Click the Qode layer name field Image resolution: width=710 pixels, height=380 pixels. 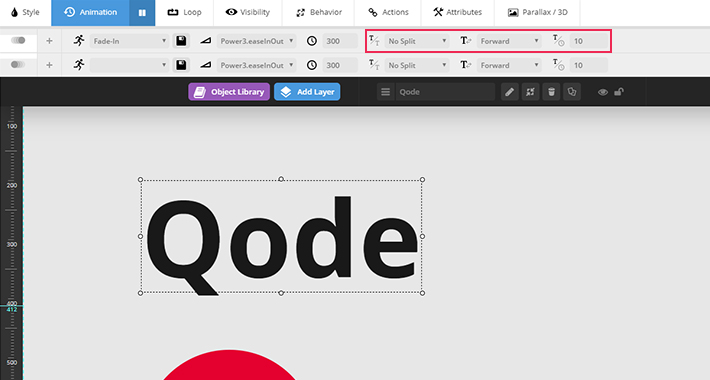[446, 92]
